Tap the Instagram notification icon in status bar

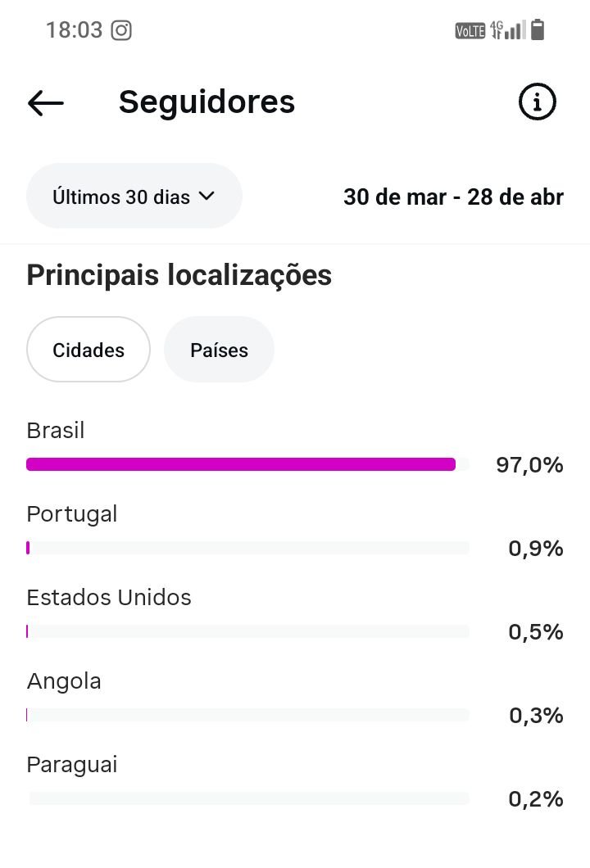pyautogui.click(x=121, y=31)
